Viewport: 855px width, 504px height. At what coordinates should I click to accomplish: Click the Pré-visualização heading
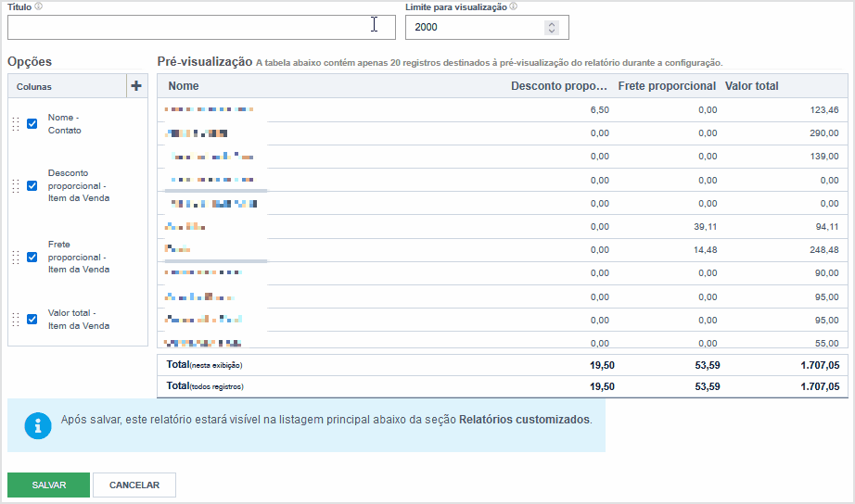click(205, 61)
